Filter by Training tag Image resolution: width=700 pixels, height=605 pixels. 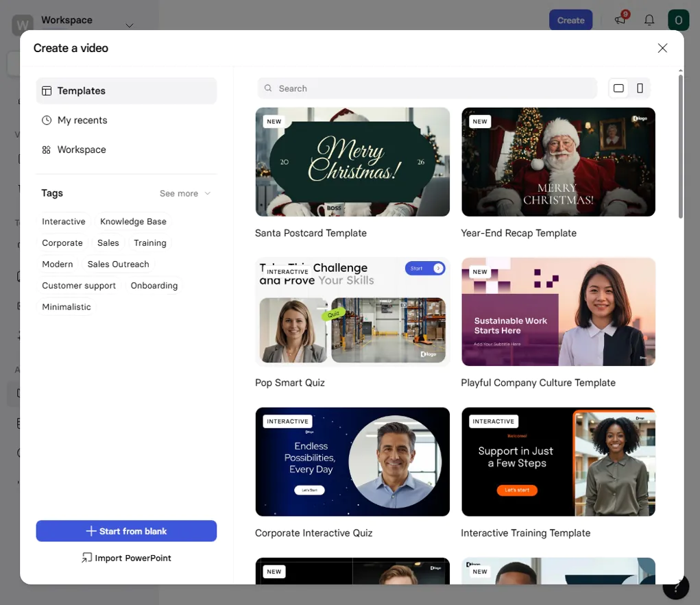coord(150,243)
